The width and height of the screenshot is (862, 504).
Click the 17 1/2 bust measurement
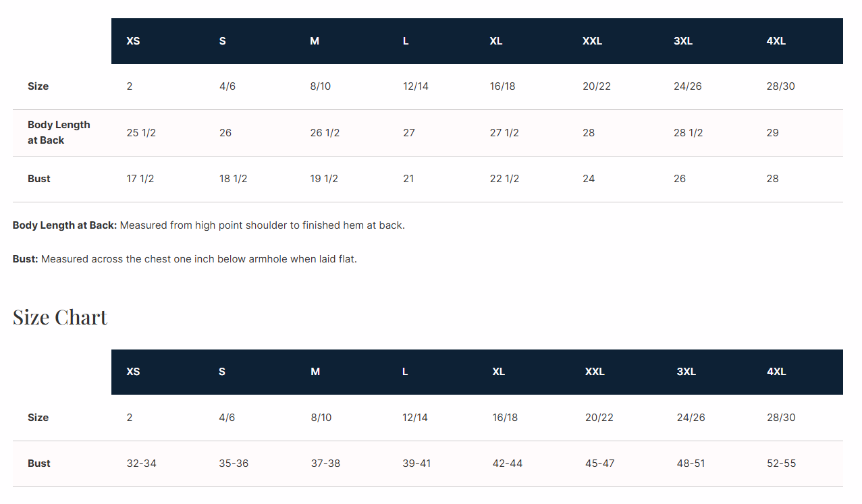click(x=140, y=179)
